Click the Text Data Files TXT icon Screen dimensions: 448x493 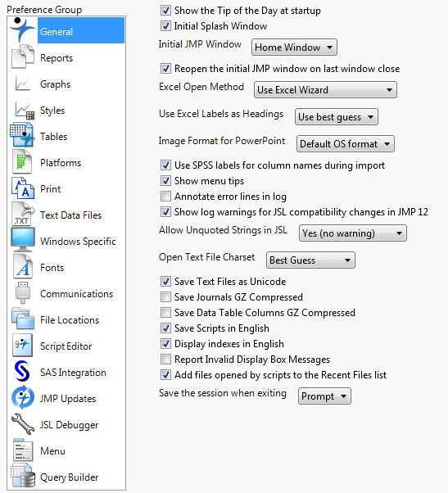[x=23, y=214]
